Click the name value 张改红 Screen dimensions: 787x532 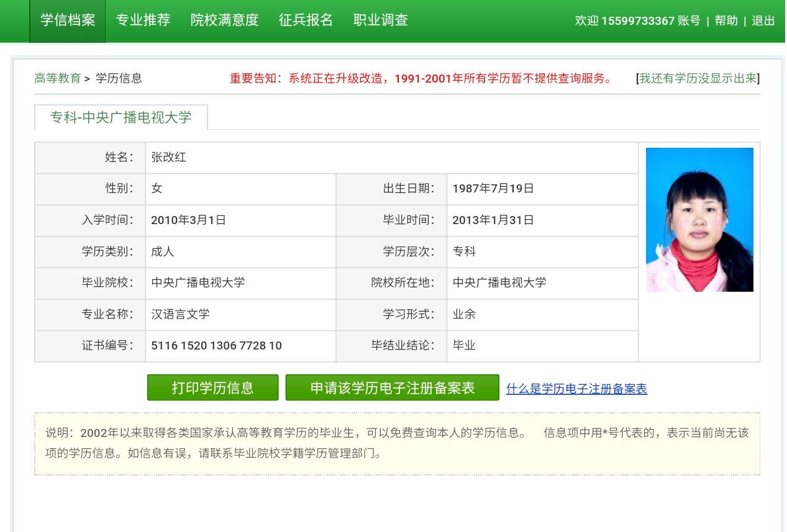pos(169,157)
